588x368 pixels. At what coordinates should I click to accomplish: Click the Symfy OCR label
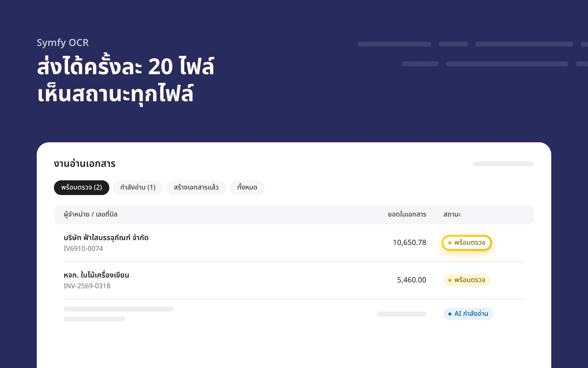[x=63, y=43]
